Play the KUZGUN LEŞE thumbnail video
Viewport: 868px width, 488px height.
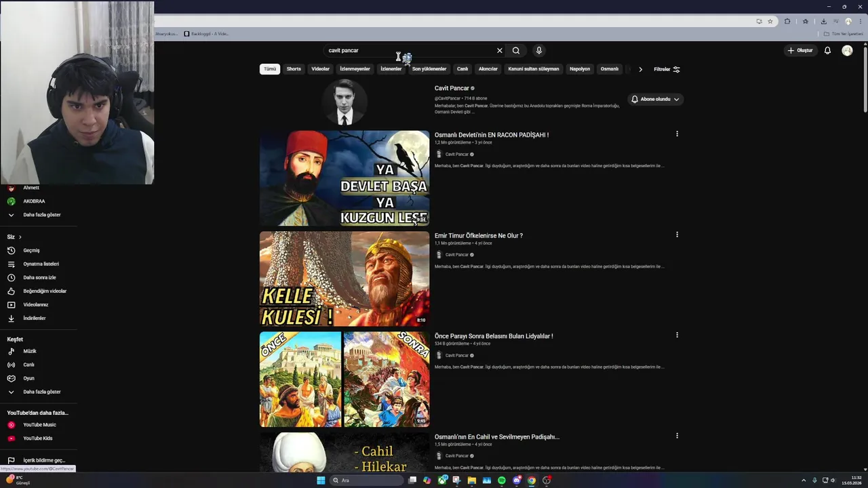coord(344,178)
